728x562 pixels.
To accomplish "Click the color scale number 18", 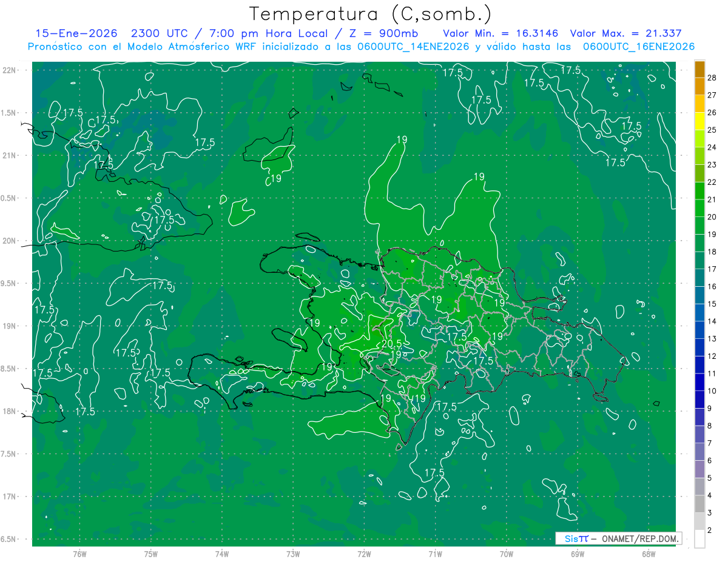I will pyautogui.click(x=712, y=252).
